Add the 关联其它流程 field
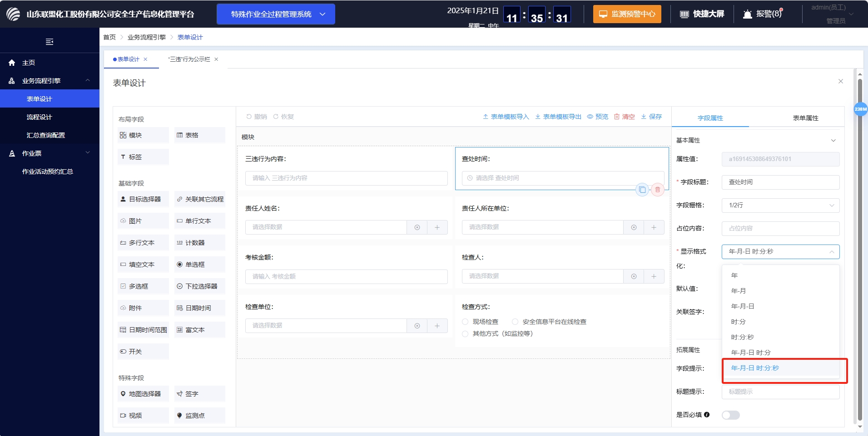Viewport: 868px width, 436px height. point(199,199)
